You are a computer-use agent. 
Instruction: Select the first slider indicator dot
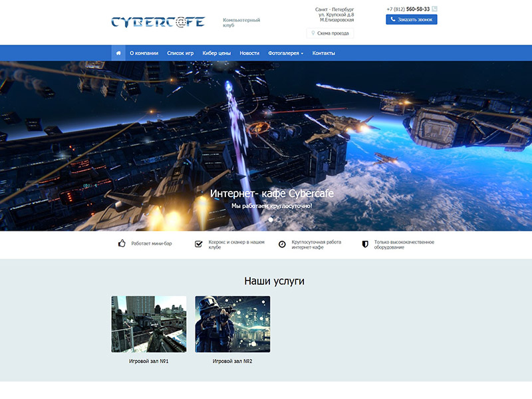pos(271,219)
